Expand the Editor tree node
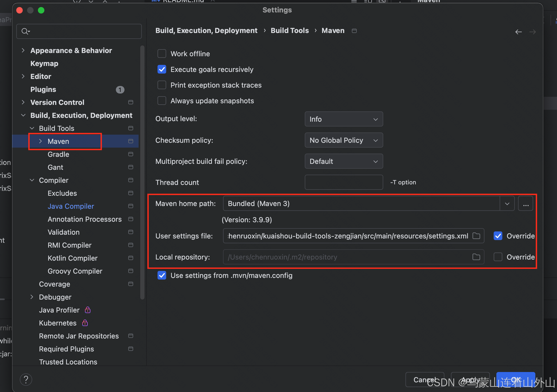 [x=23, y=76]
